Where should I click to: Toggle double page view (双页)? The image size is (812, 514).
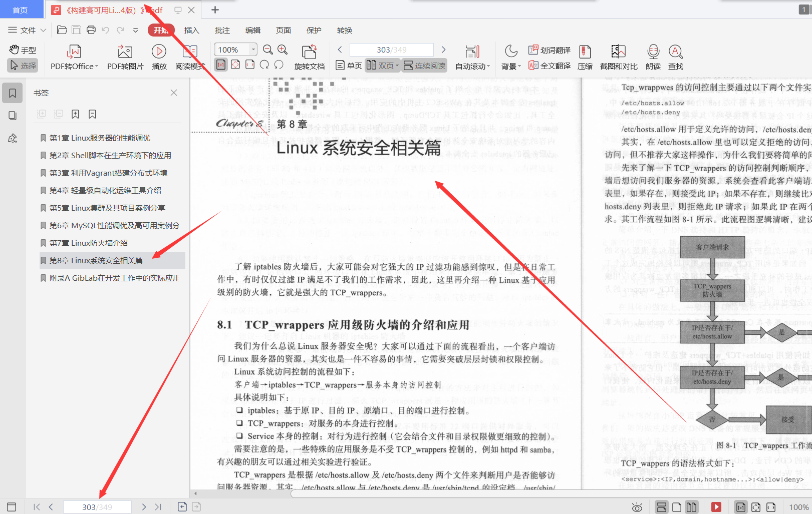click(382, 66)
